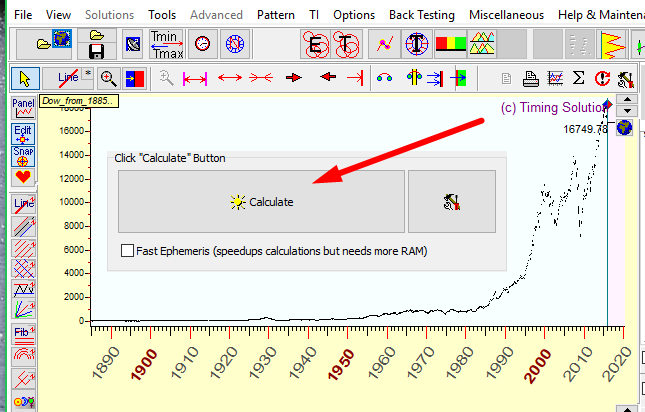Click the Calculate button
Screen dimensions: 645x412
coord(261,201)
